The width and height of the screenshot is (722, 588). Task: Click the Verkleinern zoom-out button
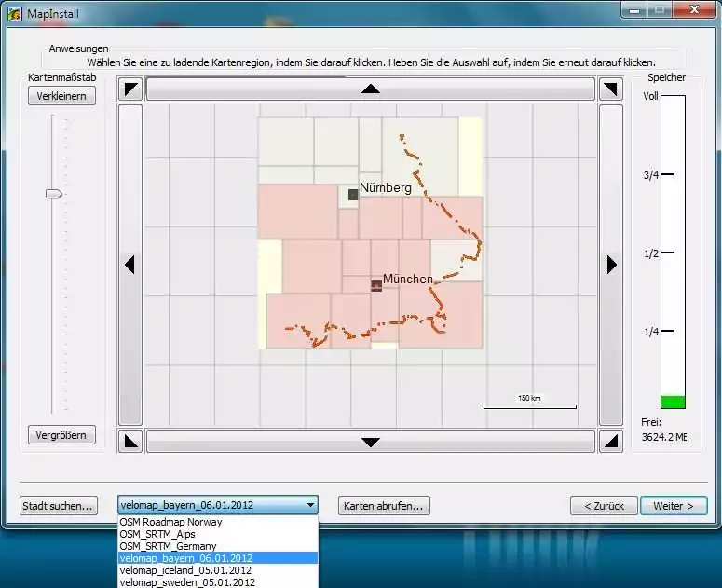pos(61,96)
